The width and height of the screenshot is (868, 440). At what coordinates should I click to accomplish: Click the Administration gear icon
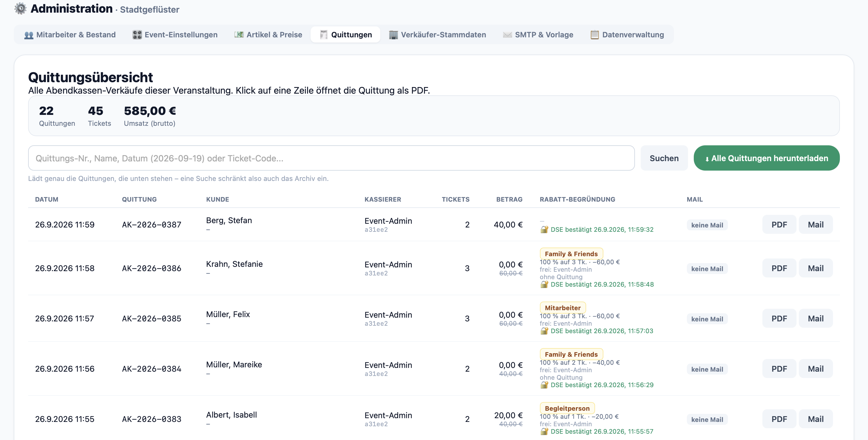click(21, 8)
